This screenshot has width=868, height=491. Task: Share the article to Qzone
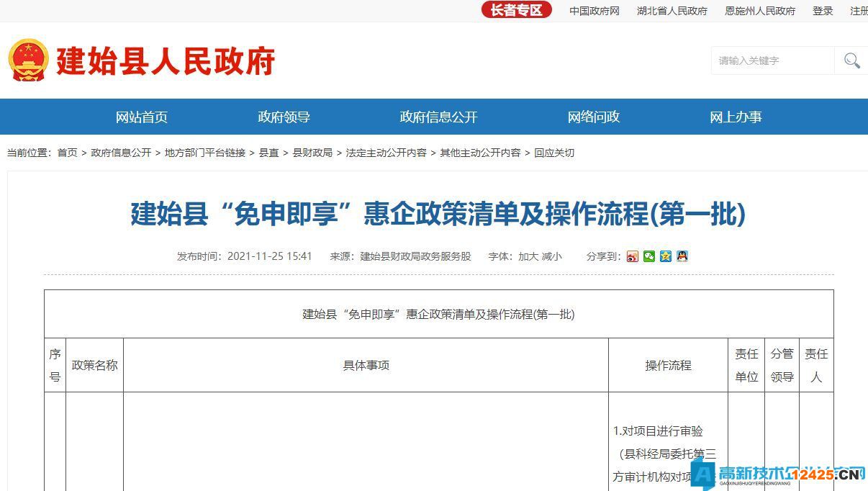[665, 256]
